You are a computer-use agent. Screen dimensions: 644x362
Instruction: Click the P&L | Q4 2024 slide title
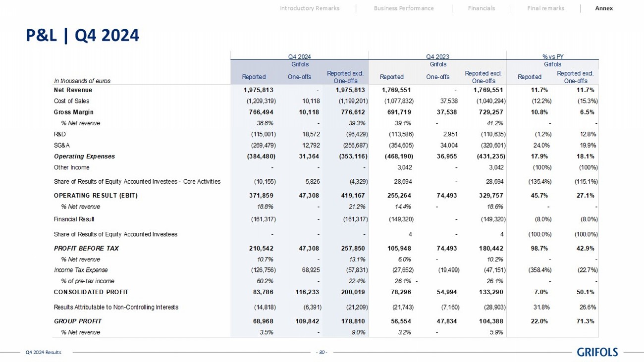(x=82, y=35)
